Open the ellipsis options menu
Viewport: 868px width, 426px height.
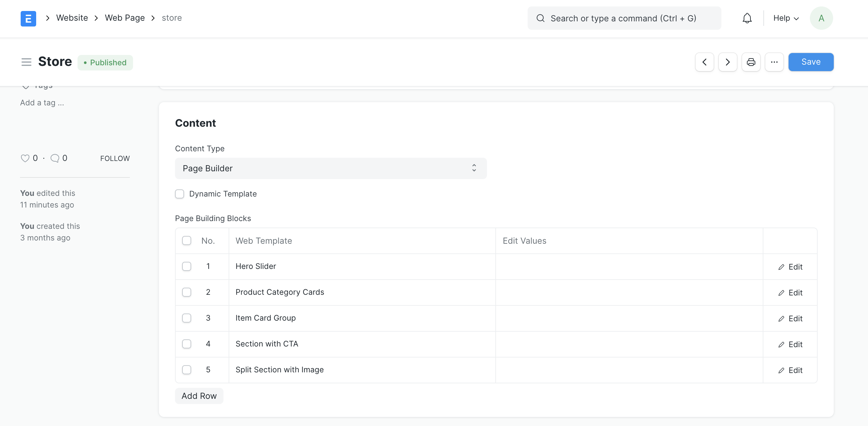(774, 62)
